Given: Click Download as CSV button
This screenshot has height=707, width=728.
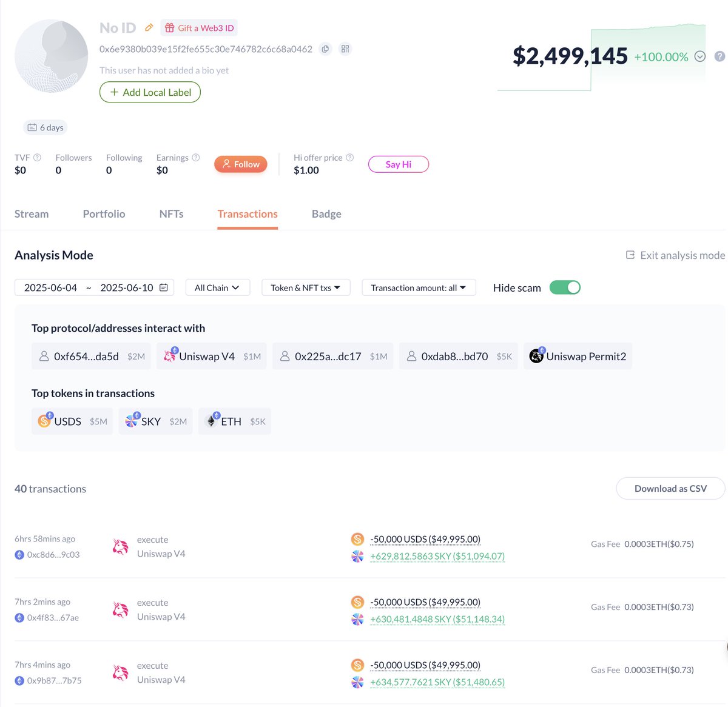Looking at the screenshot, I should point(670,489).
